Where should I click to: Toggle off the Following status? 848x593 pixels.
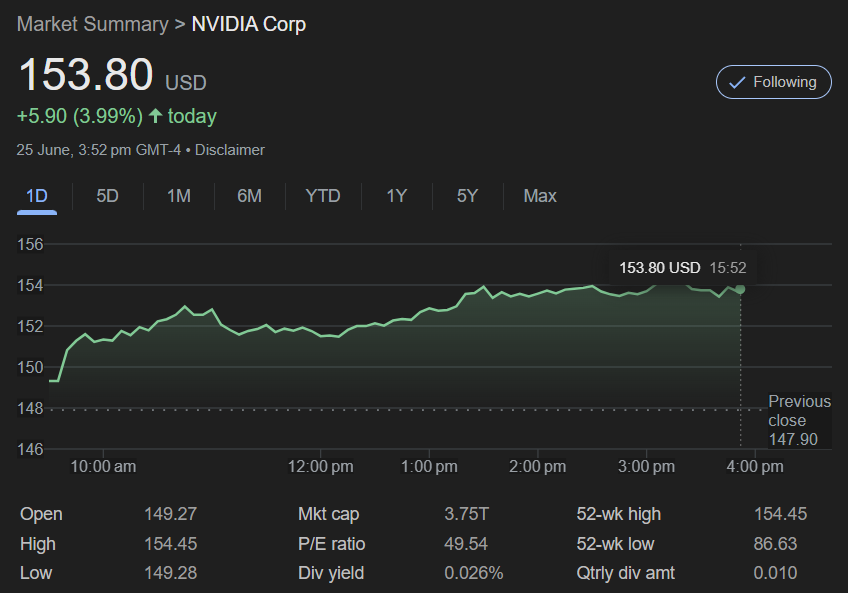click(x=773, y=82)
